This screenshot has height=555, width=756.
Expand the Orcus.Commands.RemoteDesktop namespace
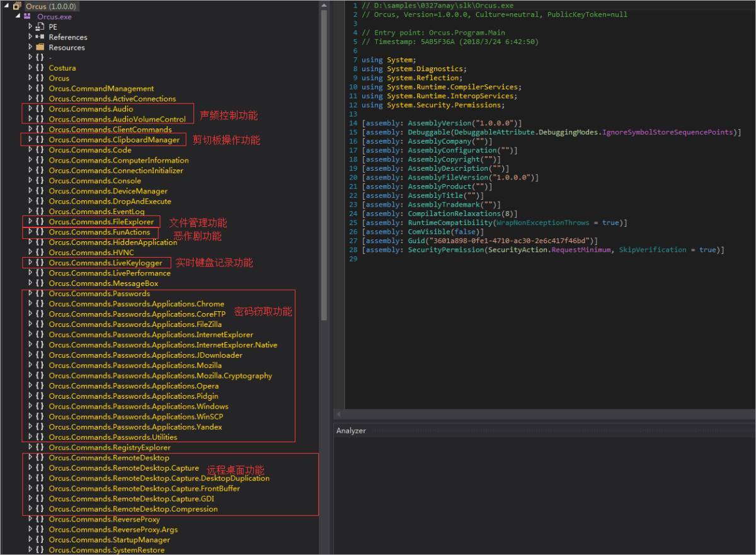pyautogui.click(x=30, y=458)
